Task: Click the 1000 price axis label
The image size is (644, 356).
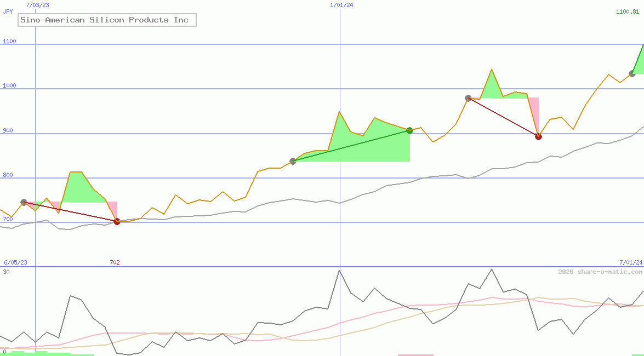Action: click(x=9, y=85)
